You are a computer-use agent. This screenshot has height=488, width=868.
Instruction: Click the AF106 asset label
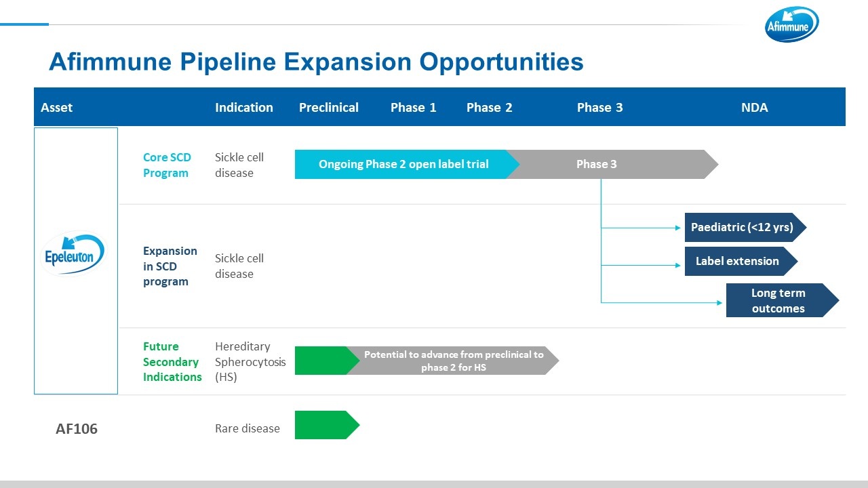77,429
